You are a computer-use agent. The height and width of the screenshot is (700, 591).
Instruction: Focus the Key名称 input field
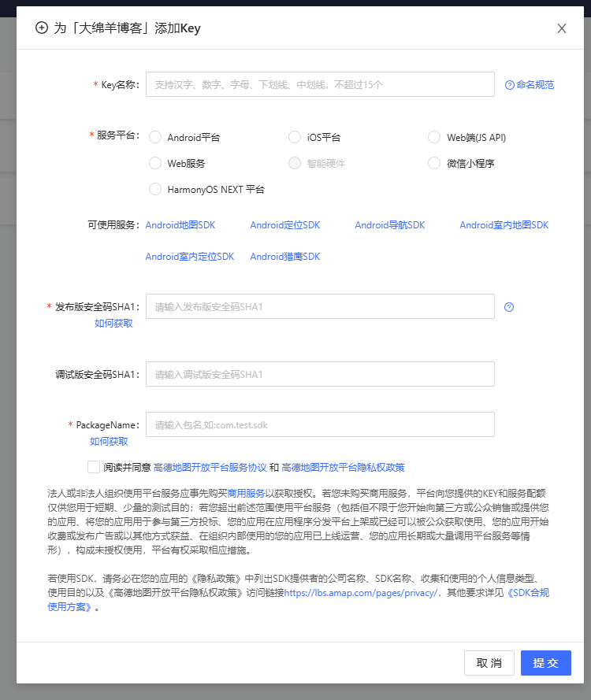[320, 84]
